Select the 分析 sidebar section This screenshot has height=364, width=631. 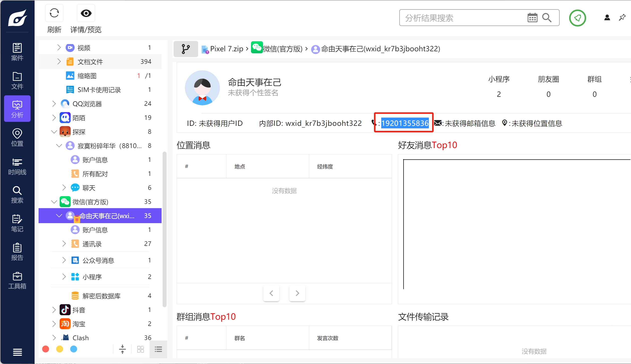[17, 109]
